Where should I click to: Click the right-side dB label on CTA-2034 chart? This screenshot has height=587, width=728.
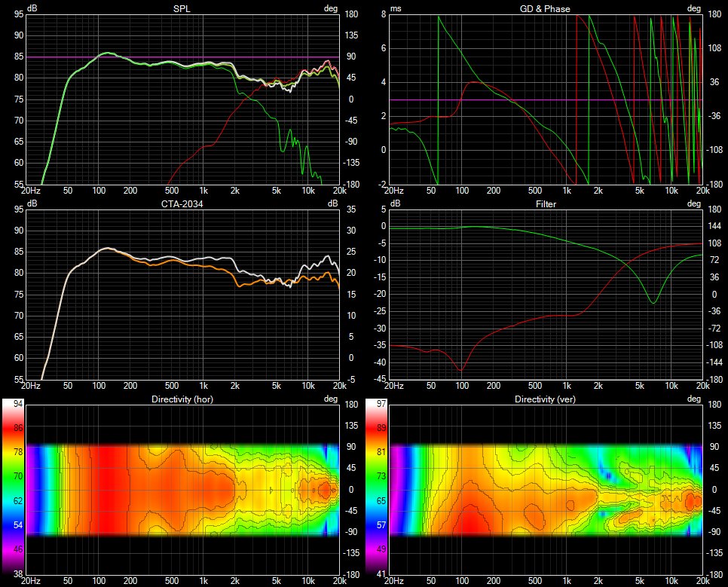(332, 203)
